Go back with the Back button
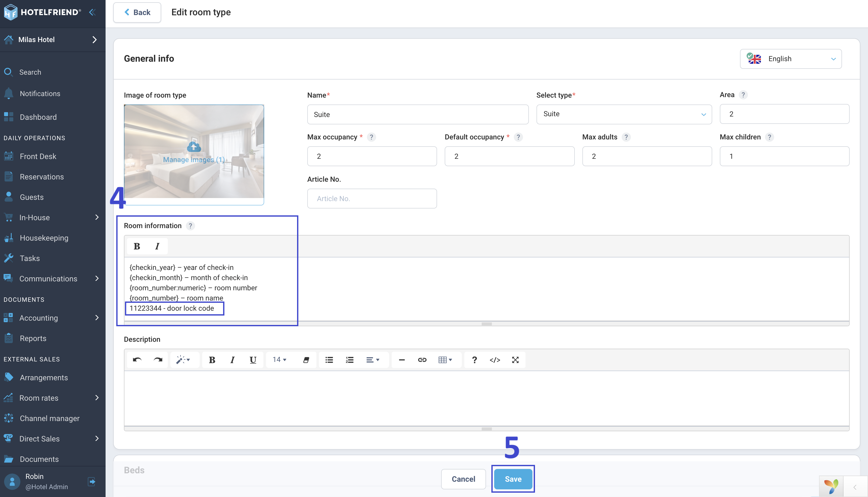This screenshot has height=497, width=868. point(137,12)
